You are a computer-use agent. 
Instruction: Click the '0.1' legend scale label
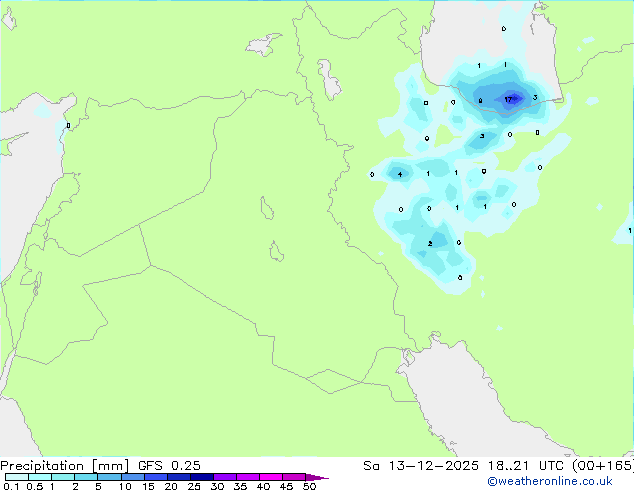(x=11, y=486)
